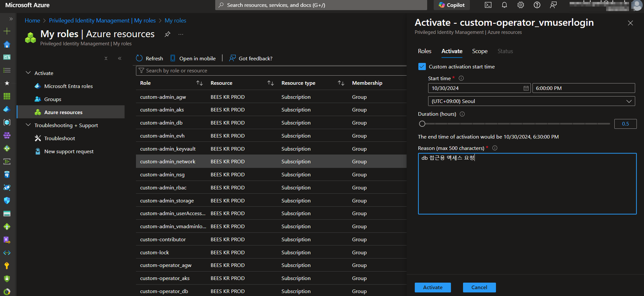Screen dimensions: 644x296
Task: Select the custom-admin_network row
Action: pyautogui.click(x=271, y=161)
